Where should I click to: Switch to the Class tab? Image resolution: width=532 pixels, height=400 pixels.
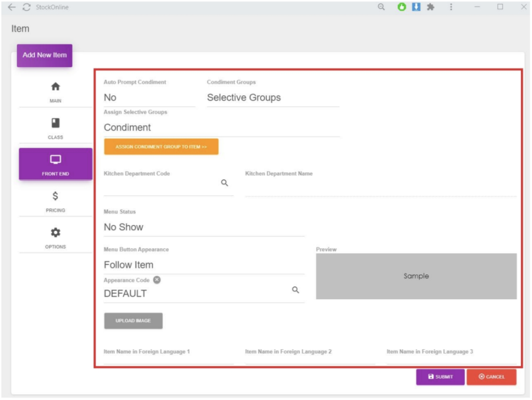tap(56, 128)
